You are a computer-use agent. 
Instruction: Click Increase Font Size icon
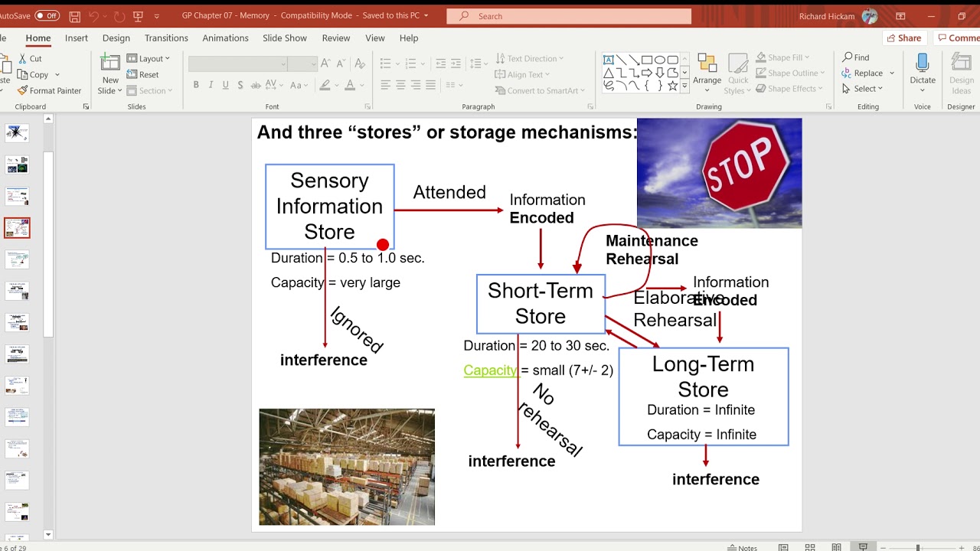point(325,64)
